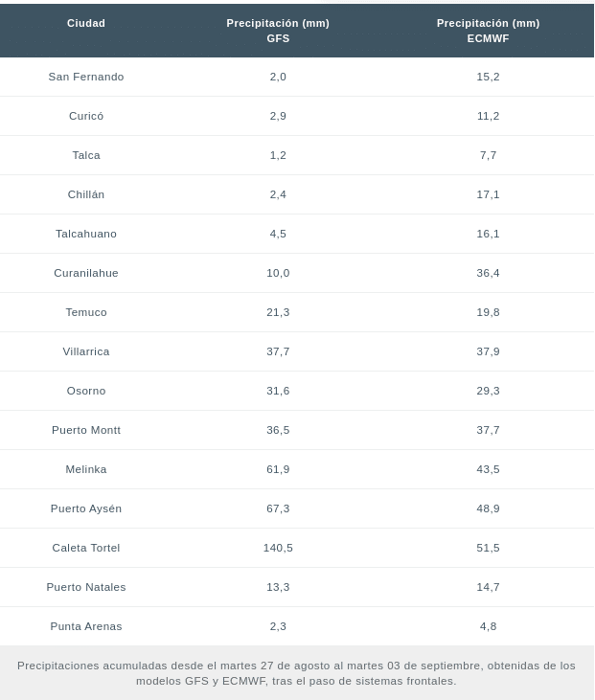
Task: Click Villarrica's GFS value 37,7
Action: click(x=278, y=351)
